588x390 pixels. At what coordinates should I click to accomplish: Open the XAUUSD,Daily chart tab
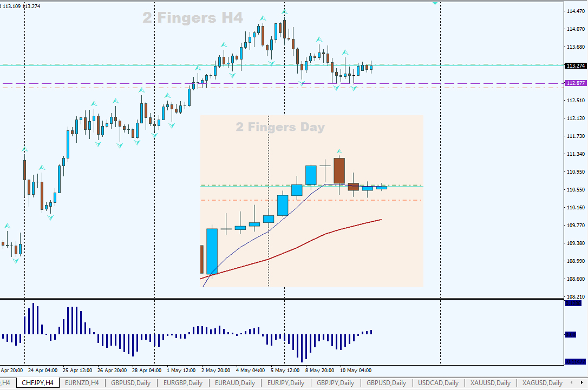pos(491,383)
